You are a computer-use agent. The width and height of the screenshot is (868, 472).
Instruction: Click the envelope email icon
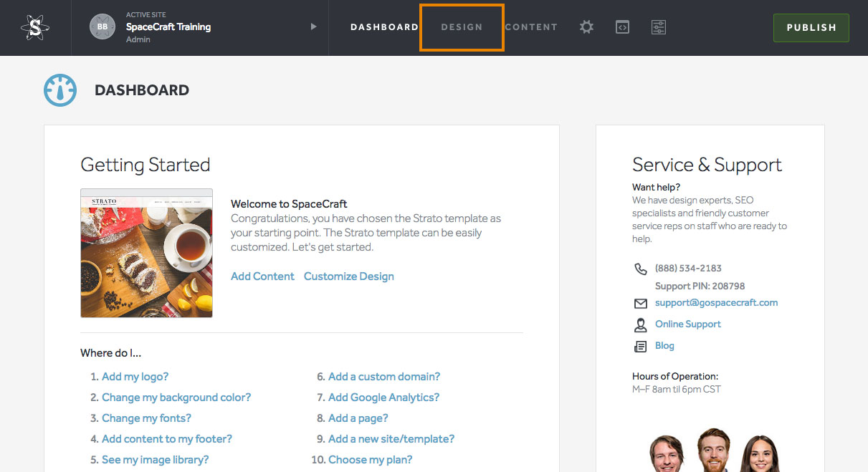point(640,304)
